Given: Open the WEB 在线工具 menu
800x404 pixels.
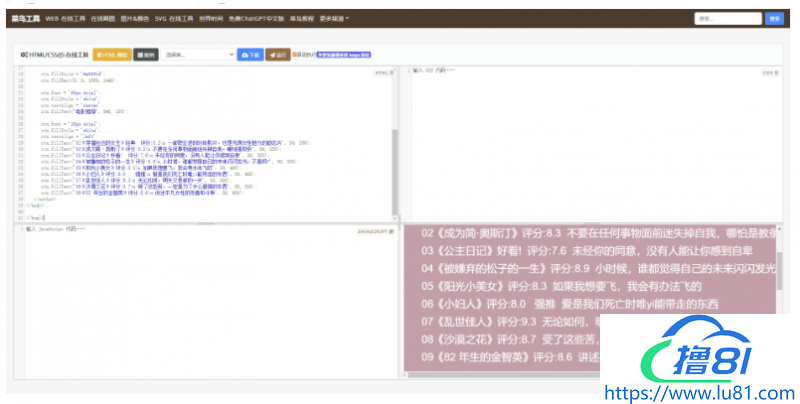Looking at the screenshot, I should (x=65, y=18).
